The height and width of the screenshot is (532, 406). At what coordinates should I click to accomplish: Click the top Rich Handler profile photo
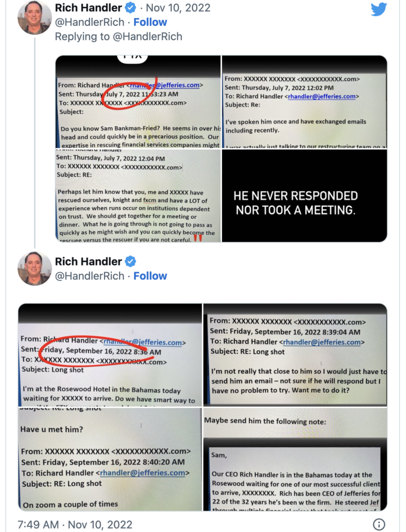coord(35,17)
